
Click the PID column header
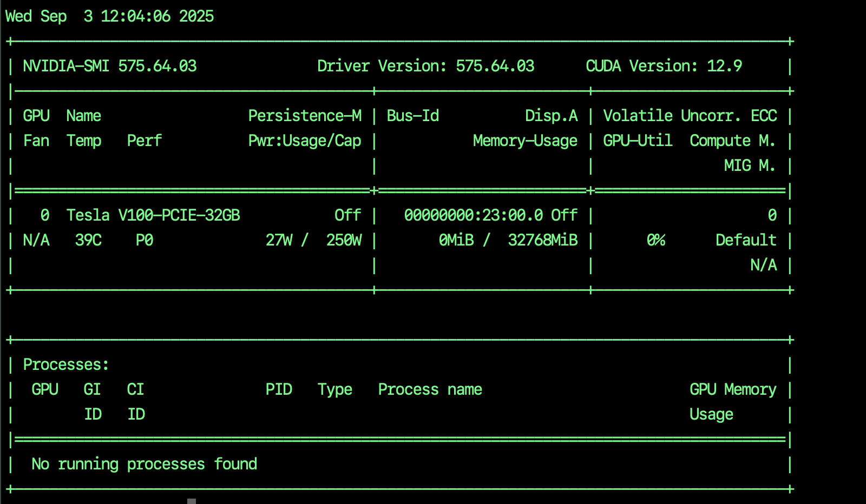point(279,389)
